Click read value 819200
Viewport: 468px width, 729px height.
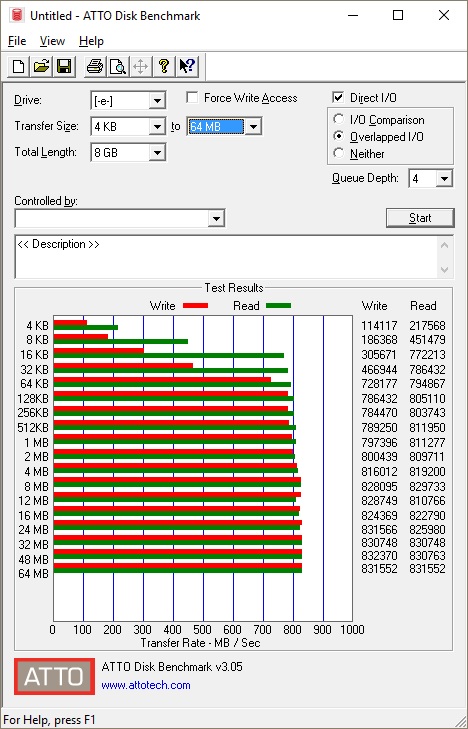[427, 471]
